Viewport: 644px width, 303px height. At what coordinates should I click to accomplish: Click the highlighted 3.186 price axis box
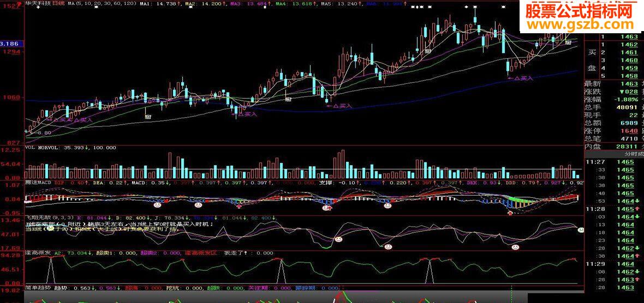pos(13,43)
